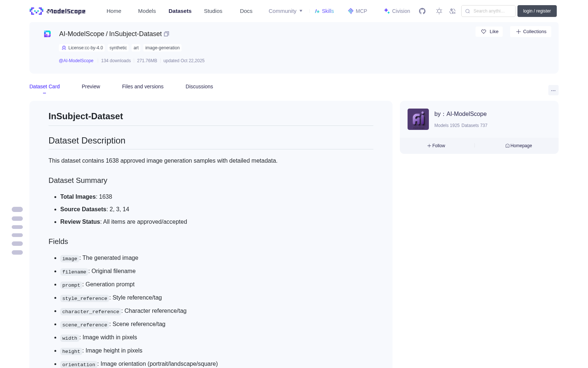Switch language with the translate icon
Screen dimensions: 588x368
pos(452,11)
